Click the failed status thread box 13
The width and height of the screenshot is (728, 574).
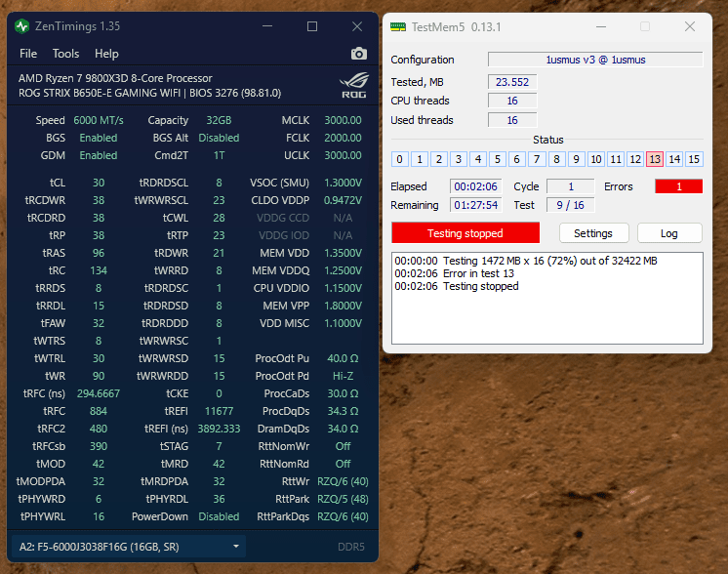click(x=655, y=159)
